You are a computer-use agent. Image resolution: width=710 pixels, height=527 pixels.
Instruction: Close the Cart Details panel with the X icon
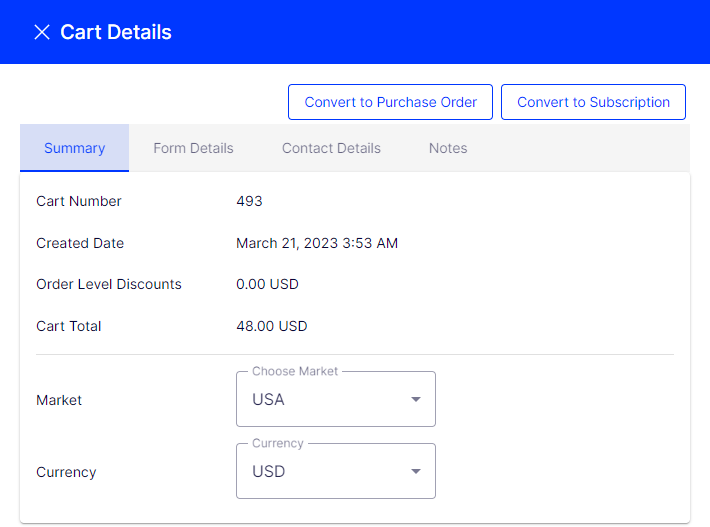pyautogui.click(x=42, y=32)
